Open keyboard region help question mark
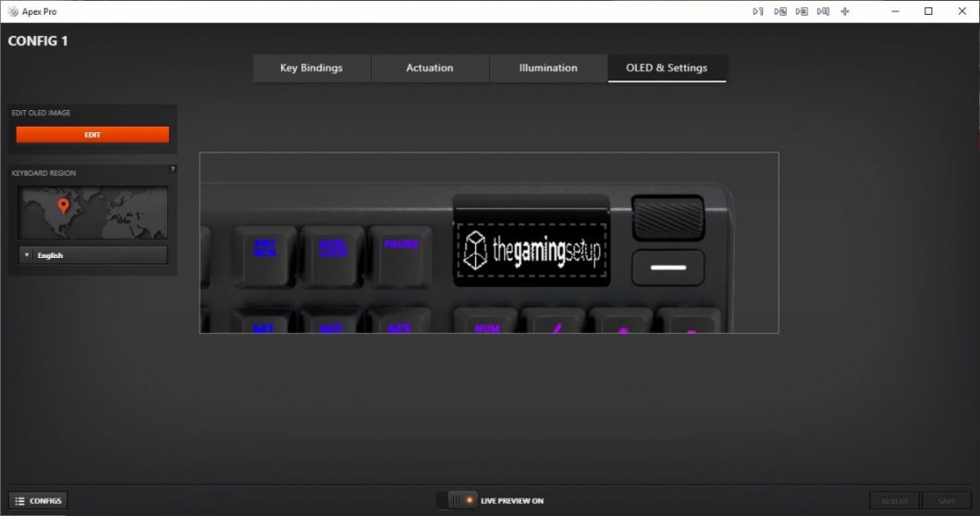 (173, 169)
